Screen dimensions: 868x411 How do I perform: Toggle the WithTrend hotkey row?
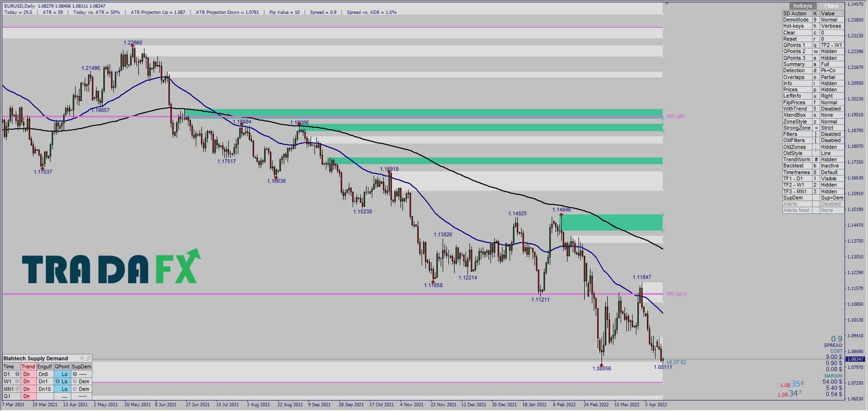(x=813, y=109)
